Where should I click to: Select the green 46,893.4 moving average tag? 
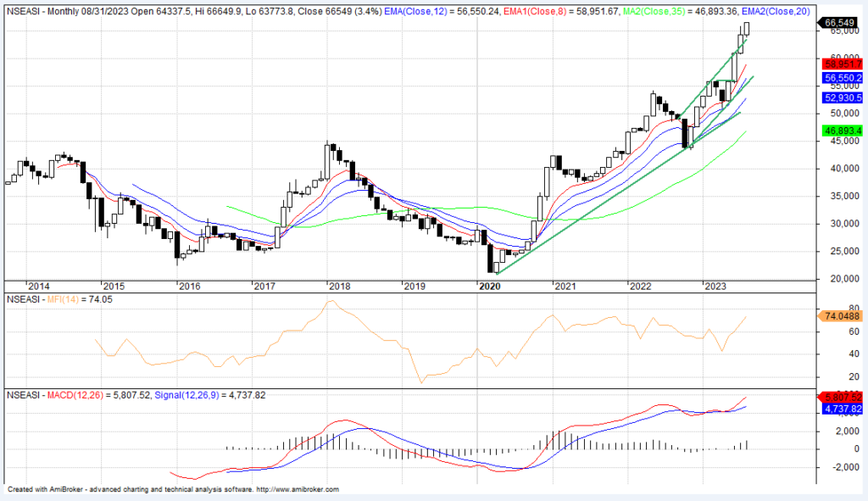coord(840,131)
